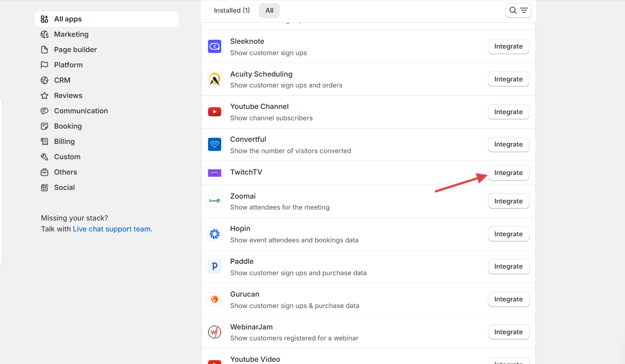The height and width of the screenshot is (364, 625).
Task: Click the Paddle app icon
Action: [214, 266]
